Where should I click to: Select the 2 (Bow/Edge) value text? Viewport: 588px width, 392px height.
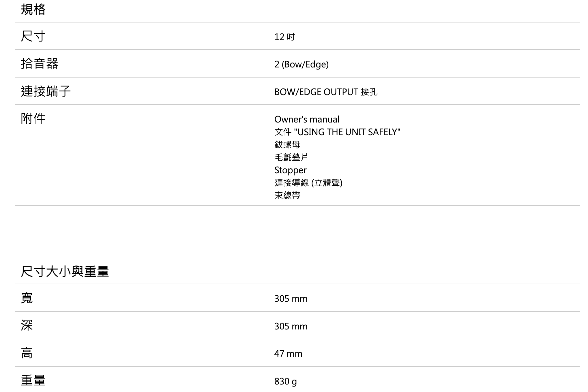pyautogui.click(x=301, y=64)
